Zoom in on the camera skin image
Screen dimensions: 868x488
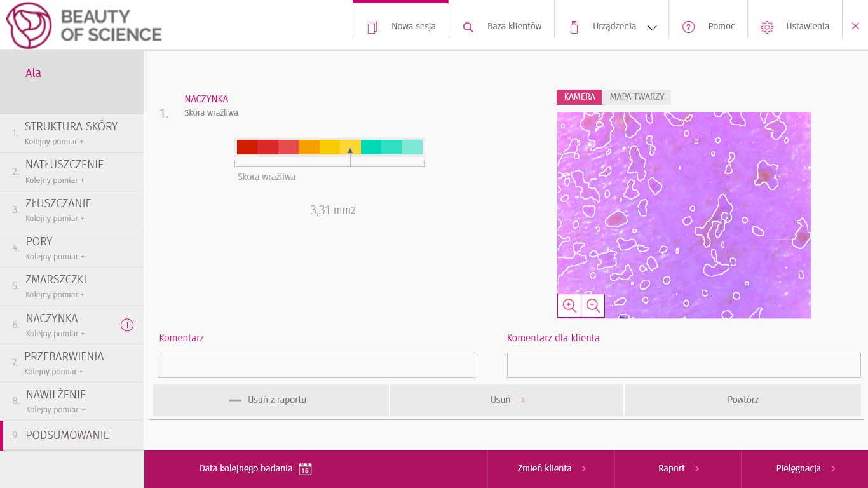pos(569,306)
